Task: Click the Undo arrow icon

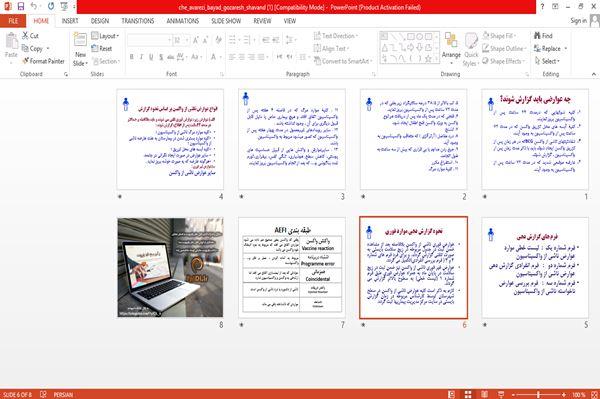Action: 34,6
